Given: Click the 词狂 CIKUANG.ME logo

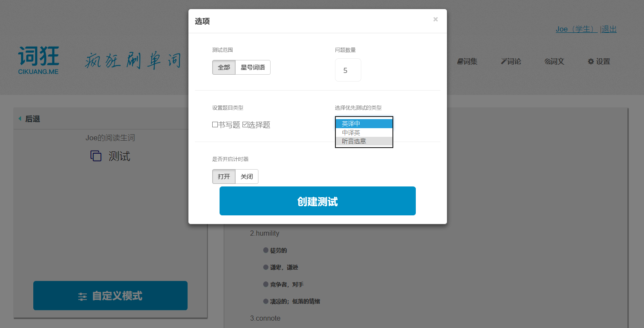Looking at the screenshot, I should (38, 60).
